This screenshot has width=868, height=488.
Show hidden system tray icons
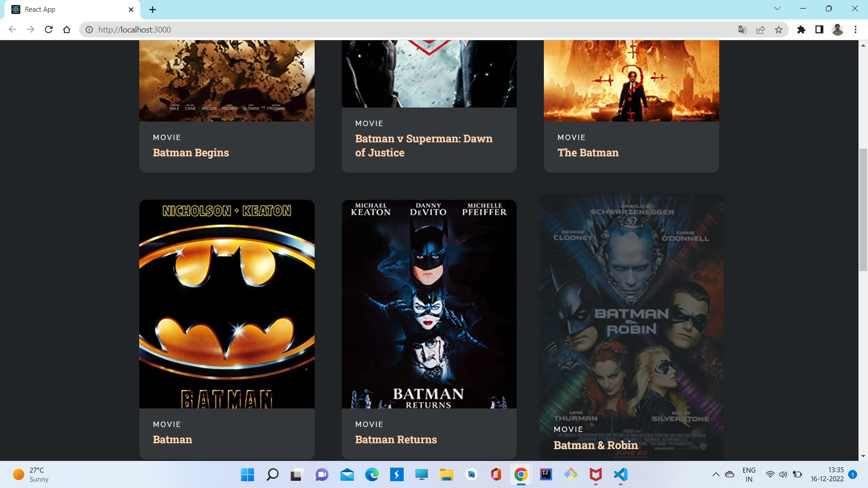(716, 474)
